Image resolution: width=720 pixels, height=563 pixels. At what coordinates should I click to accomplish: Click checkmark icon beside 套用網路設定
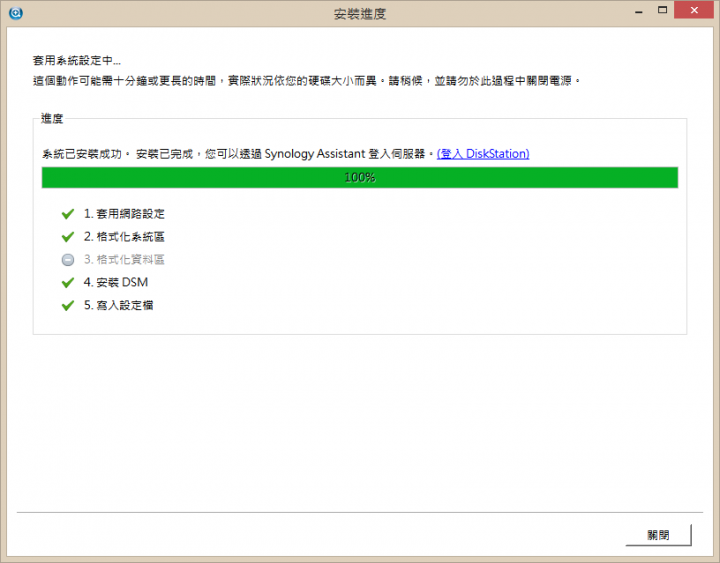pos(68,214)
